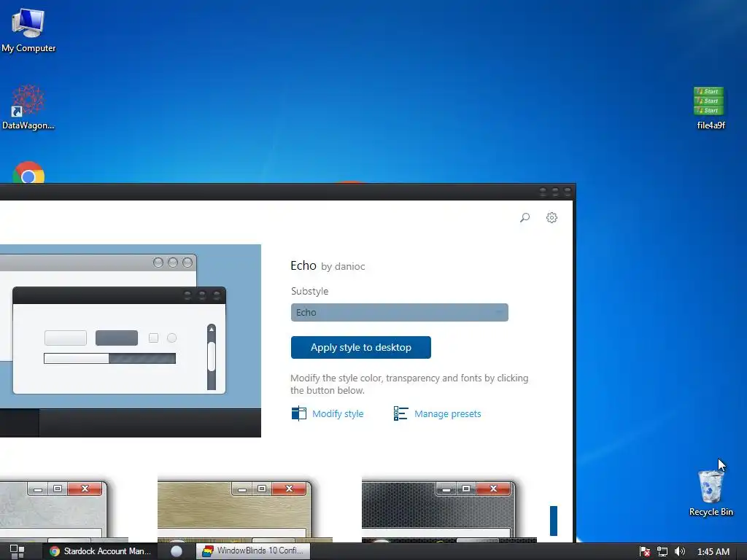747x560 pixels.
Task: Switch to Stardock Account Manager taskbar item
Action: [x=101, y=551]
